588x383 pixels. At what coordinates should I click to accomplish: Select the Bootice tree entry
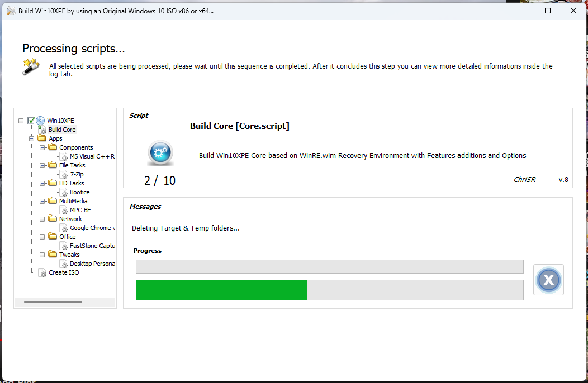[x=79, y=192]
